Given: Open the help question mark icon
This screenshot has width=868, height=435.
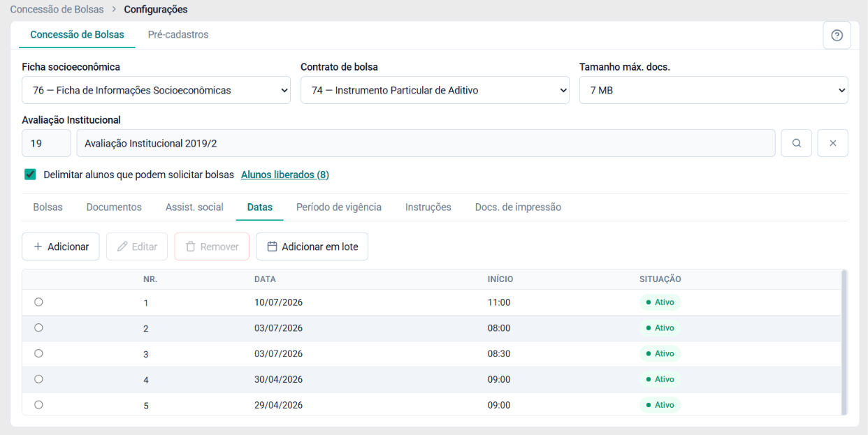Looking at the screenshot, I should pos(837,36).
